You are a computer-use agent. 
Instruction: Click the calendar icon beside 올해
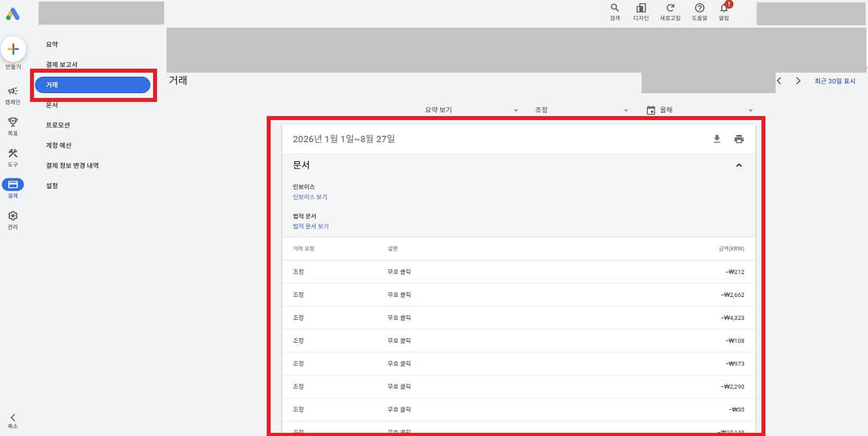point(651,111)
